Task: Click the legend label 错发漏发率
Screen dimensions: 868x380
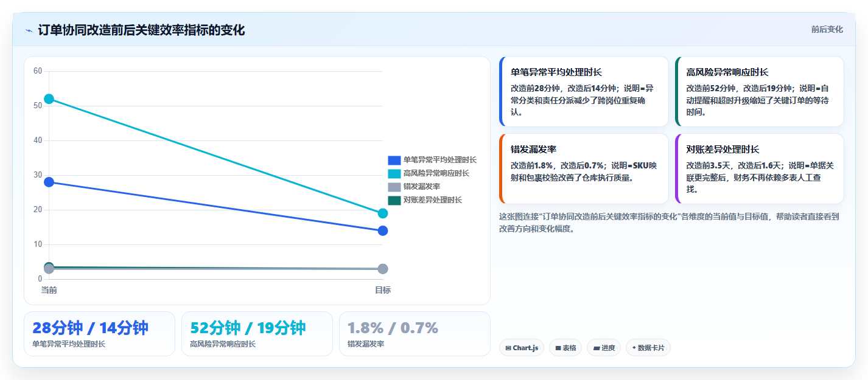Action: tap(421, 187)
